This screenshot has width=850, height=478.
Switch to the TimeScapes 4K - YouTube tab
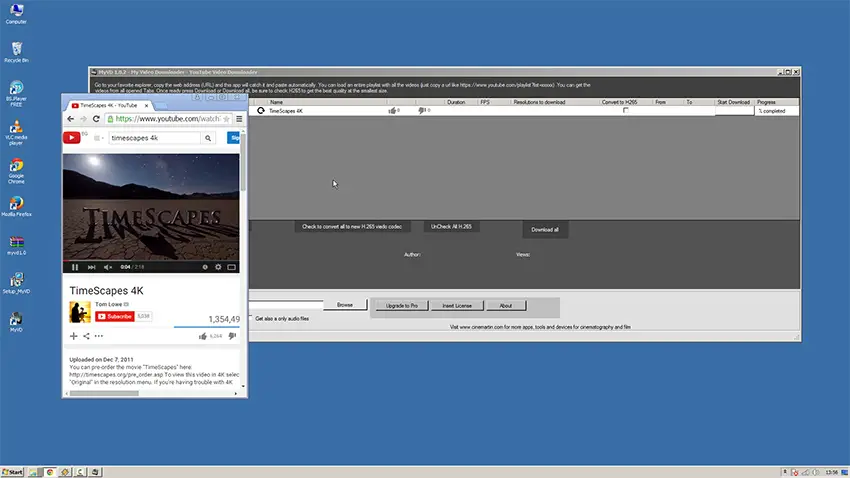coord(108,106)
